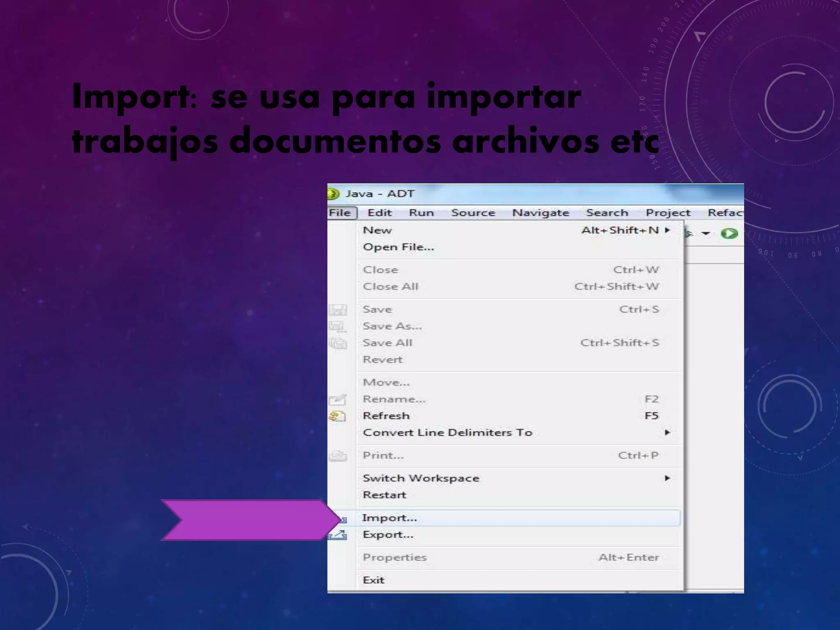Click the Save As icon
The width and height of the screenshot is (840, 630).
[x=338, y=327]
